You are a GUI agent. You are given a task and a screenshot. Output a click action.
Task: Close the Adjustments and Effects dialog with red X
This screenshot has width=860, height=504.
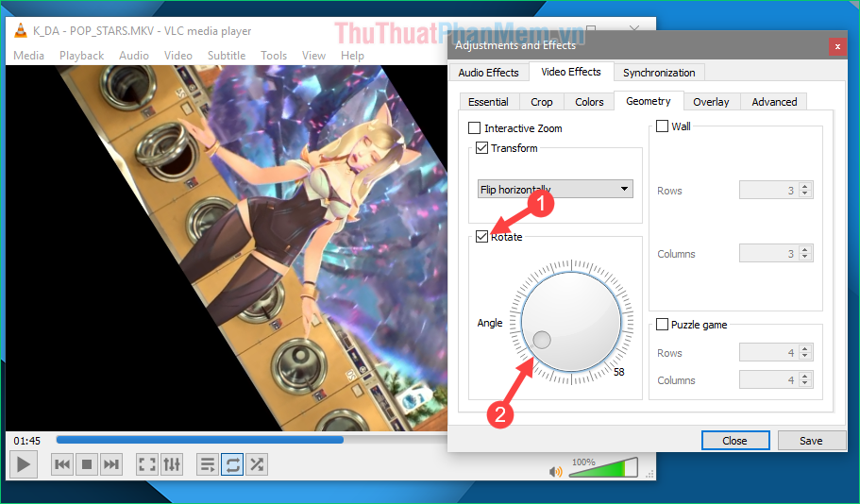[837, 46]
